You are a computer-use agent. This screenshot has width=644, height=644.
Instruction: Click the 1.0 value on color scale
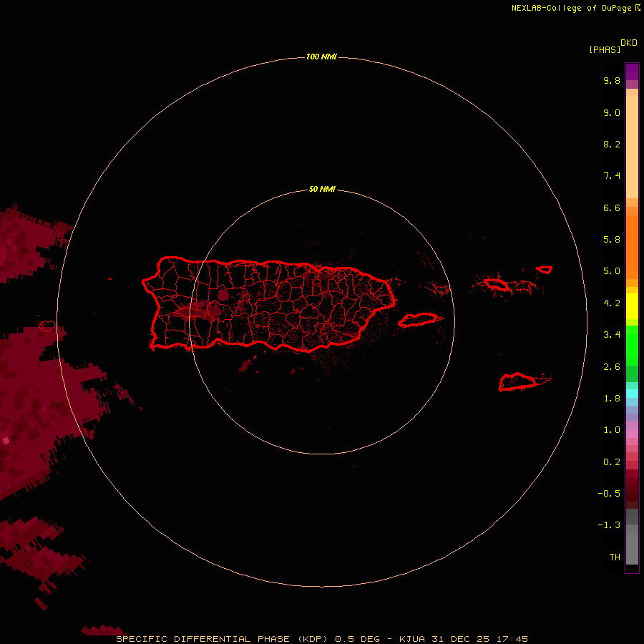click(612, 430)
